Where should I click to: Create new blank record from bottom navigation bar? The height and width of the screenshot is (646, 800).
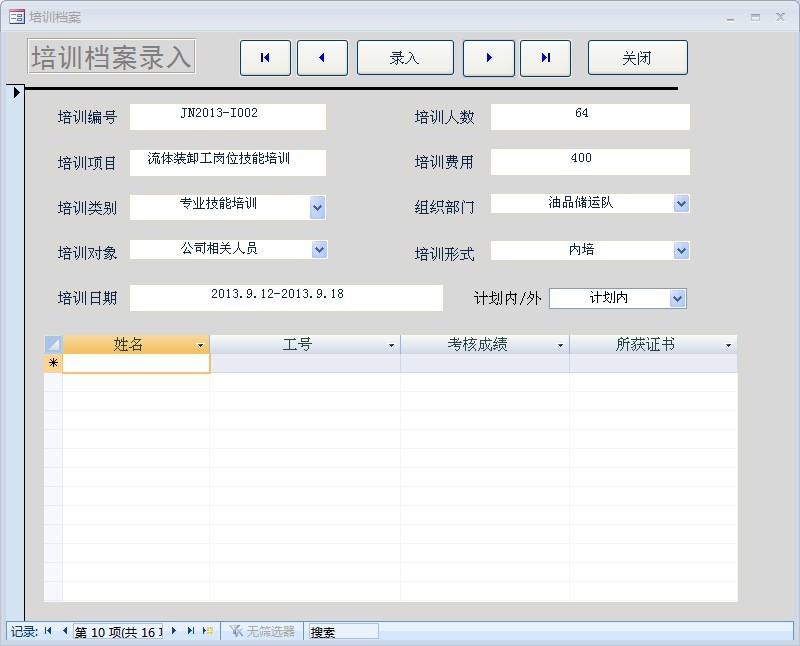[x=207, y=631]
